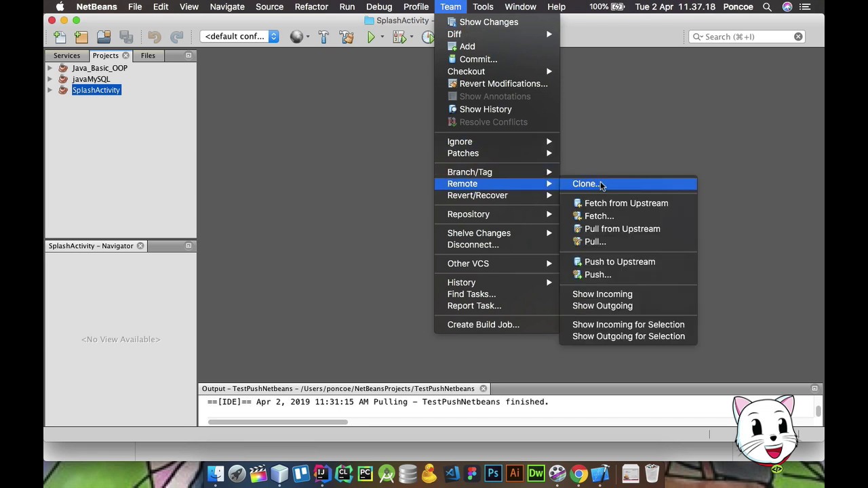Click the Build Project hammer icon

pos(323,37)
